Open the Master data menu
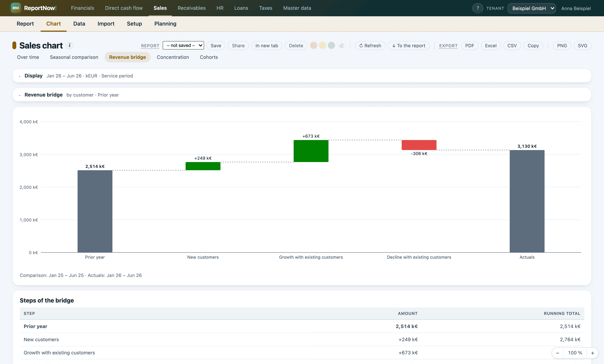 point(297,8)
